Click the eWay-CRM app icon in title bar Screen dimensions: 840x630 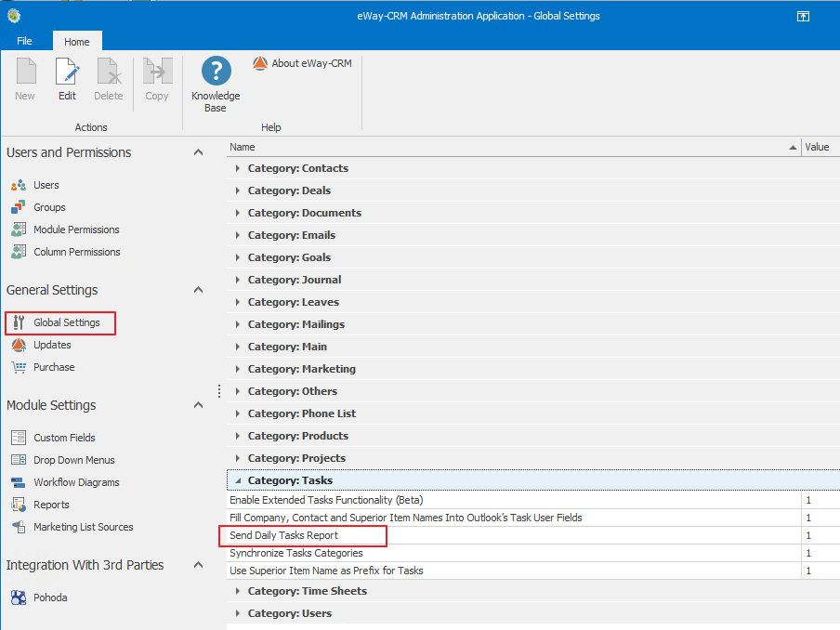coord(14,16)
